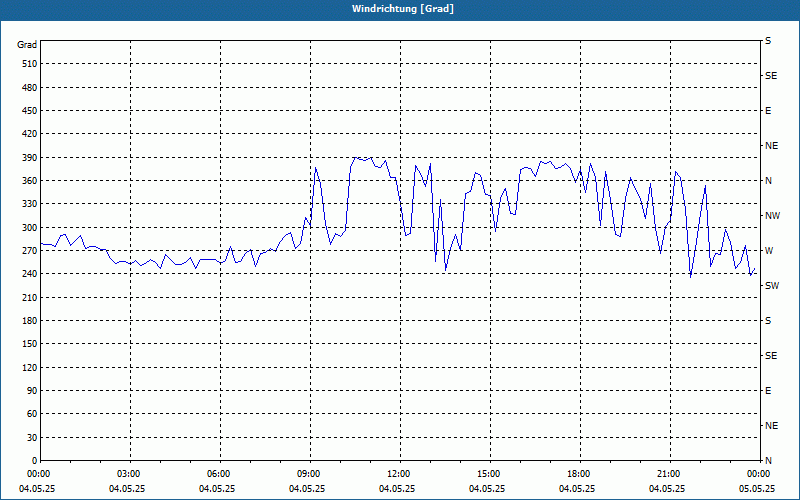Click the 330 value on the left axis
Viewport: 800px width, 500px height.
(x=30, y=204)
